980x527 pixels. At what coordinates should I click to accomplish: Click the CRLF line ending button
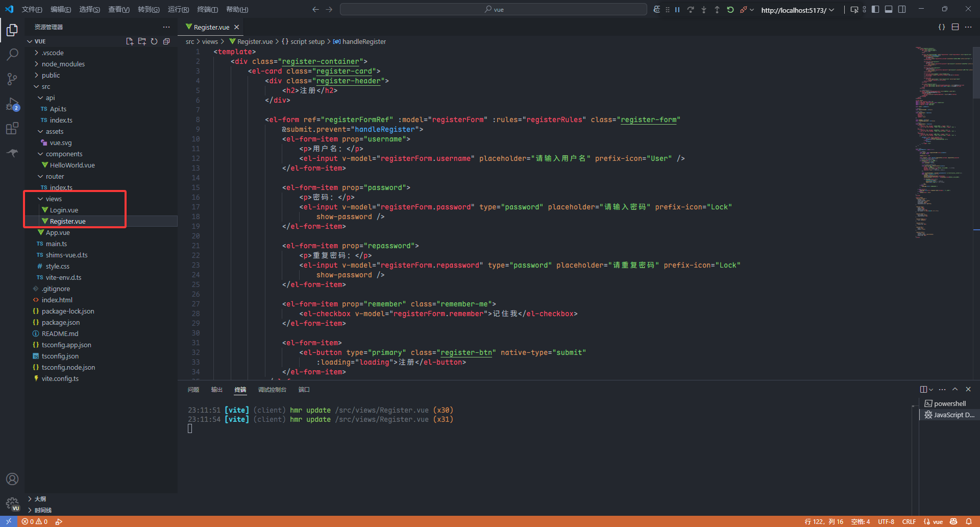[x=909, y=522]
